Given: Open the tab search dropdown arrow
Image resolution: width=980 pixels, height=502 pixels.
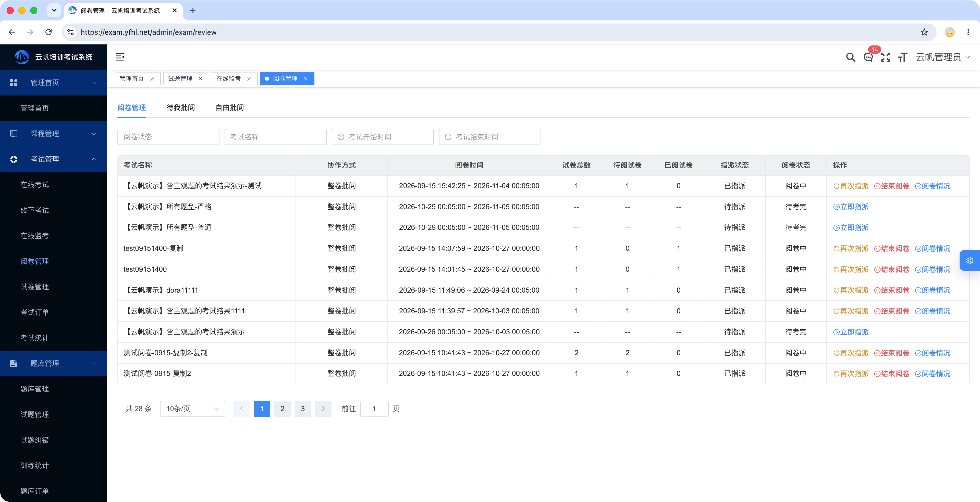Looking at the screenshot, I should coord(54,10).
